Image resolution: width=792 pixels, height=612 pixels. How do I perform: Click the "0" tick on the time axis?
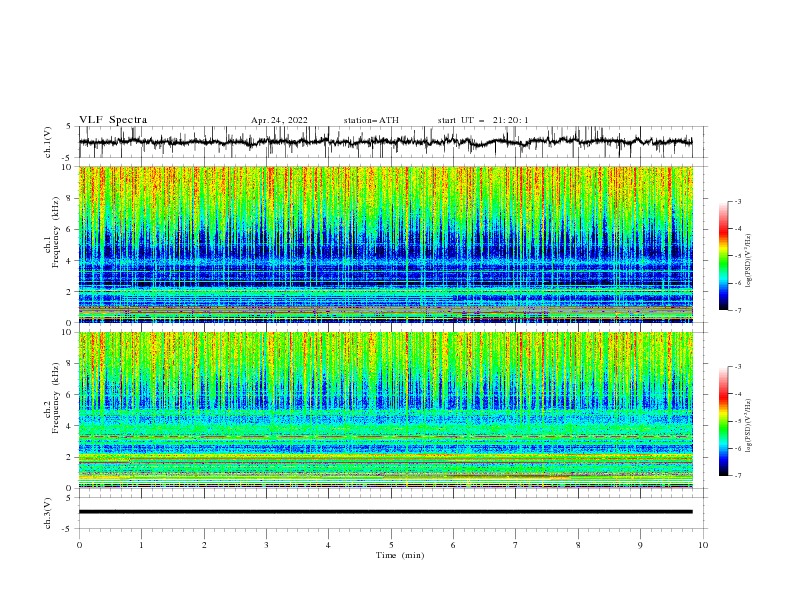click(79, 545)
